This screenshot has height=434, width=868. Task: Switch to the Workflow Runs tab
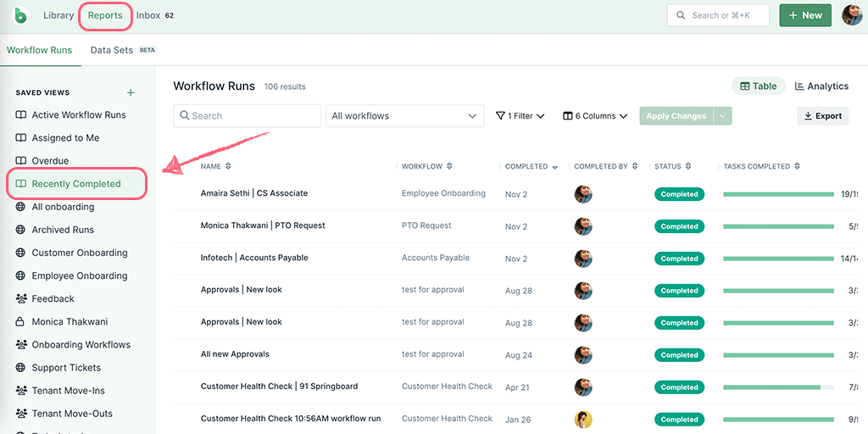pos(39,50)
